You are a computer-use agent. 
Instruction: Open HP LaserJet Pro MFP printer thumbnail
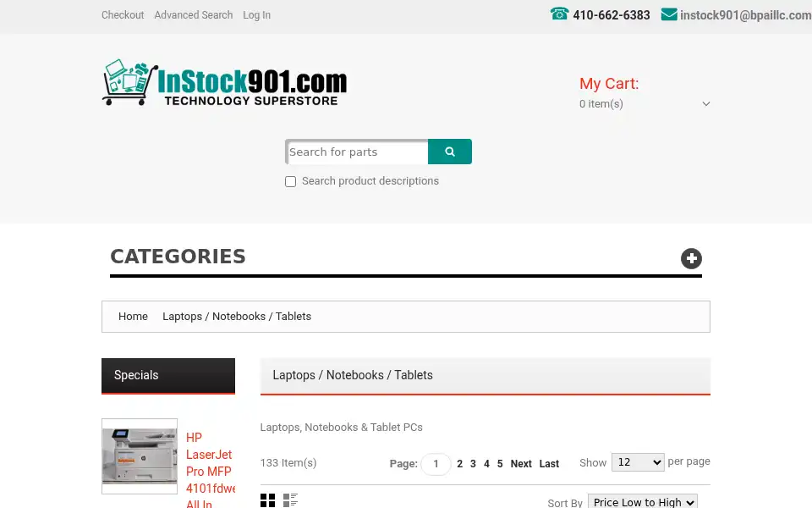pos(140,456)
